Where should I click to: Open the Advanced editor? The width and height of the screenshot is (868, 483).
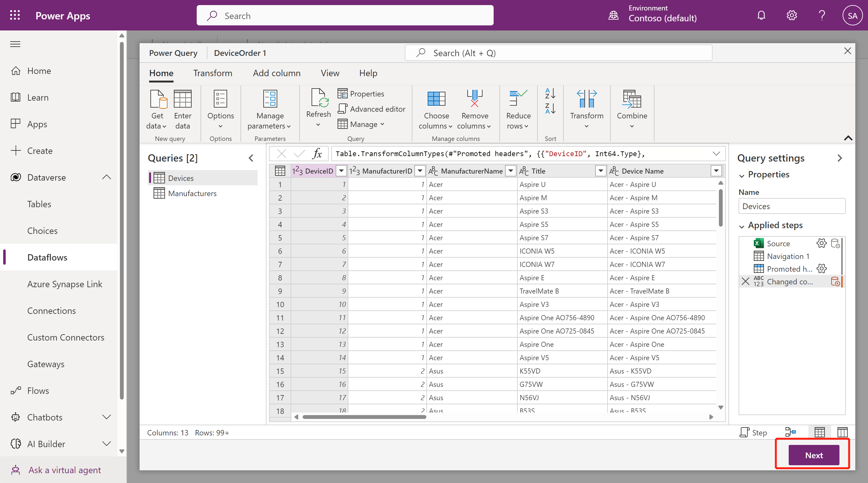point(371,109)
